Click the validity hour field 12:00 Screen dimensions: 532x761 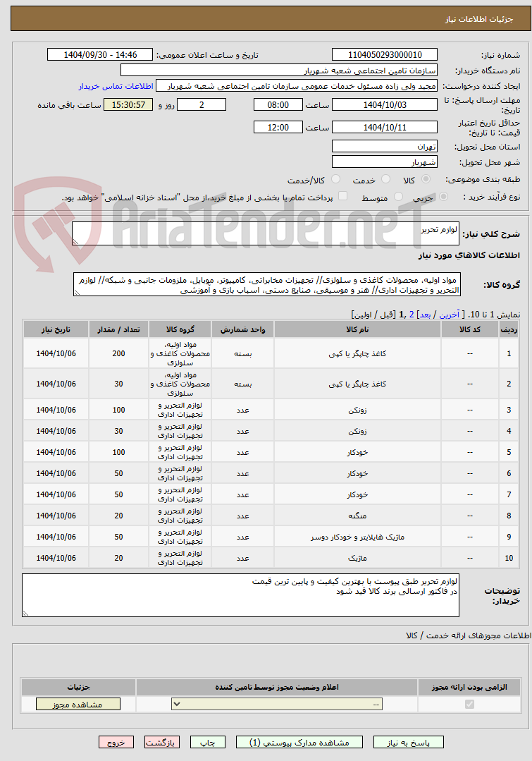click(x=278, y=127)
